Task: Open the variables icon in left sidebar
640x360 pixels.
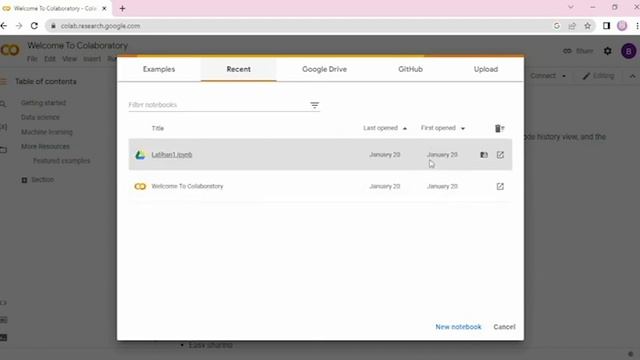Action: click(x=3, y=127)
